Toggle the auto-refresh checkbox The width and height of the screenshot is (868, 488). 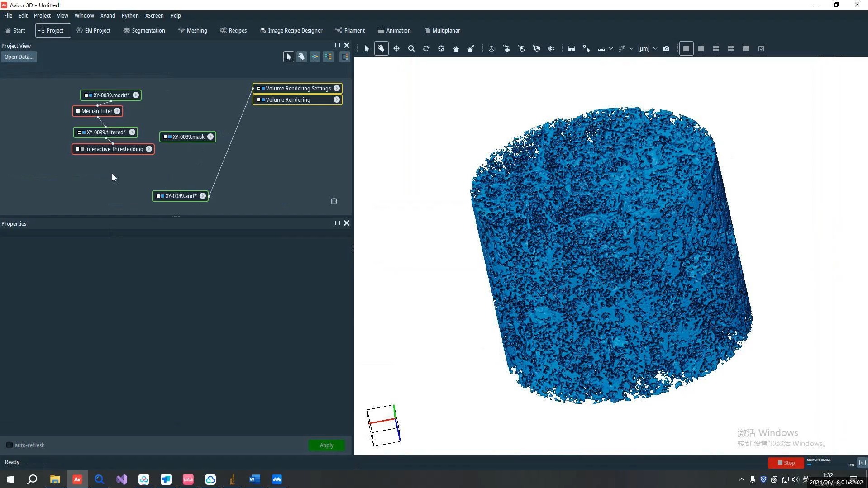click(10, 445)
